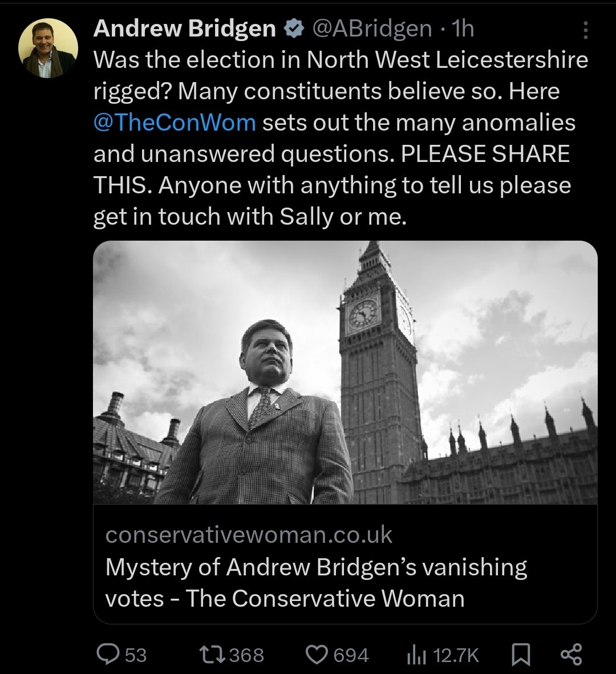Click the conservativewoman.co.uk domain link
Screen dimensions: 616x674
click(x=249, y=535)
